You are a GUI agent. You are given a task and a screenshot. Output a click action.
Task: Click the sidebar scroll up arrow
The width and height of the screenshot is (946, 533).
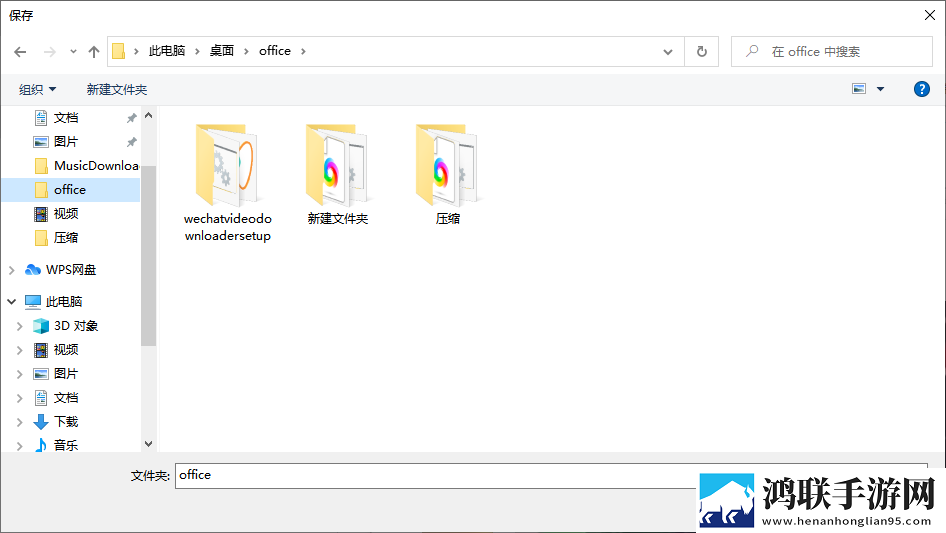(x=148, y=115)
